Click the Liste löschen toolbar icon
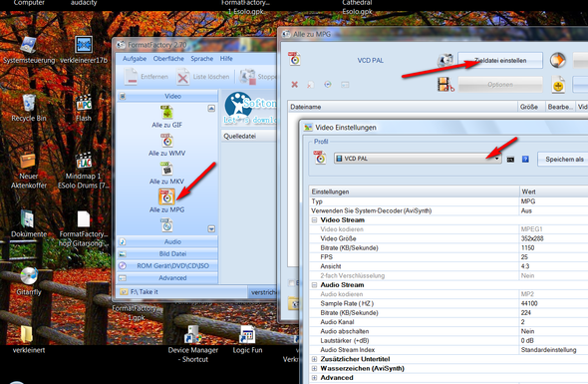 pos(183,77)
